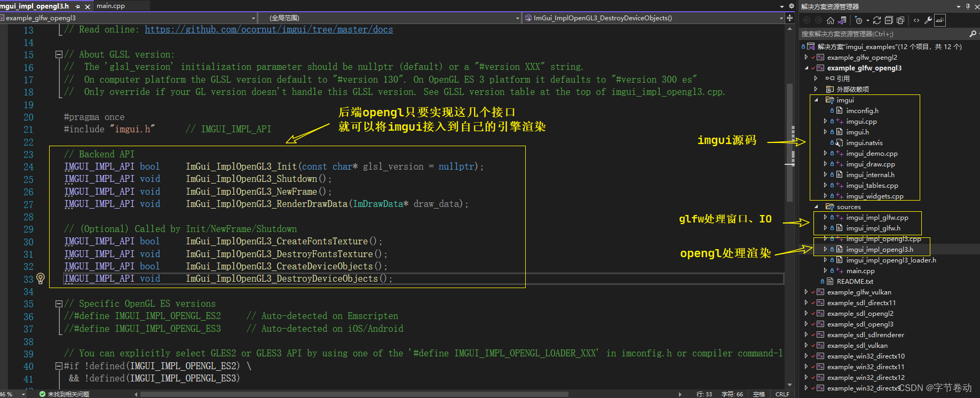Image resolution: width=980 pixels, height=398 pixels.
Task: Select imgui_draw.cpp file
Action: tap(871, 164)
